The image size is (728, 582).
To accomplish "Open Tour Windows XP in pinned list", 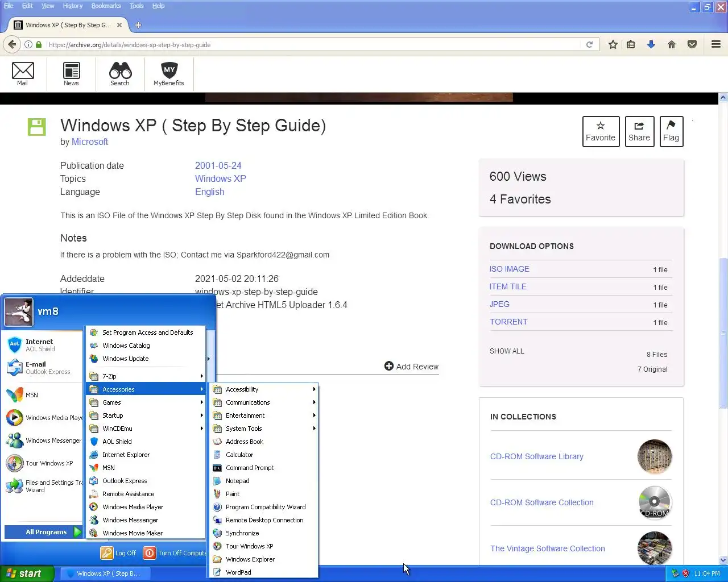I will click(43, 463).
